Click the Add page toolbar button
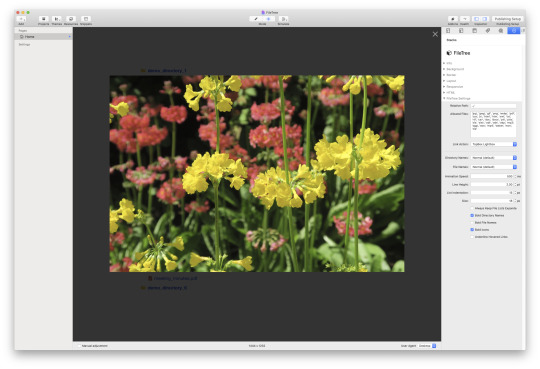 [x=21, y=19]
